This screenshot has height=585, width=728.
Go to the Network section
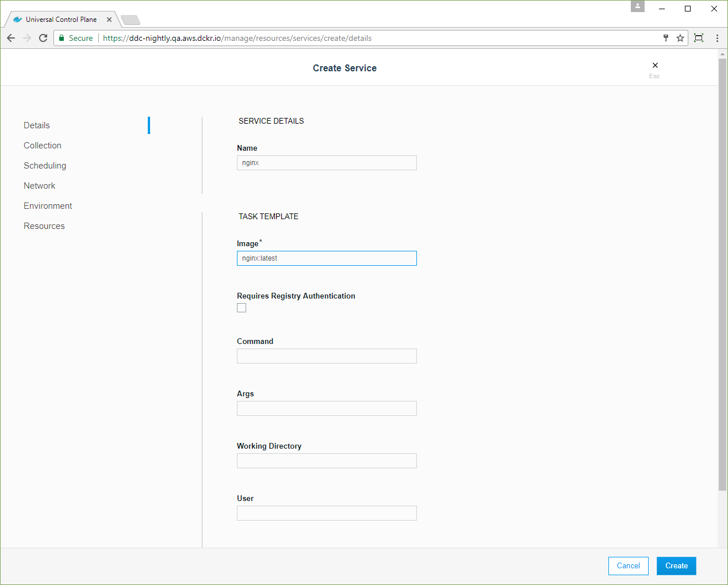(40, 186)
